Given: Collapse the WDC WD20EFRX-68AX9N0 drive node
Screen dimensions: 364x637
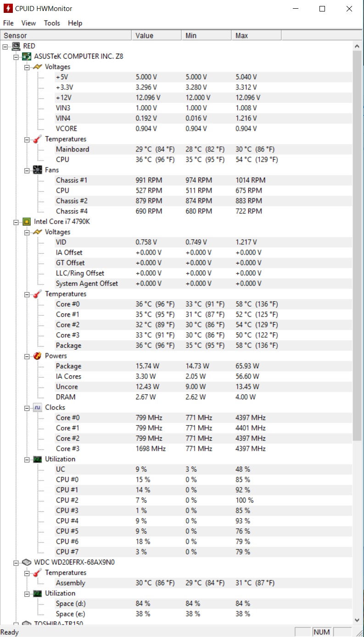Looking at the screenshot, I should [16, 562].
